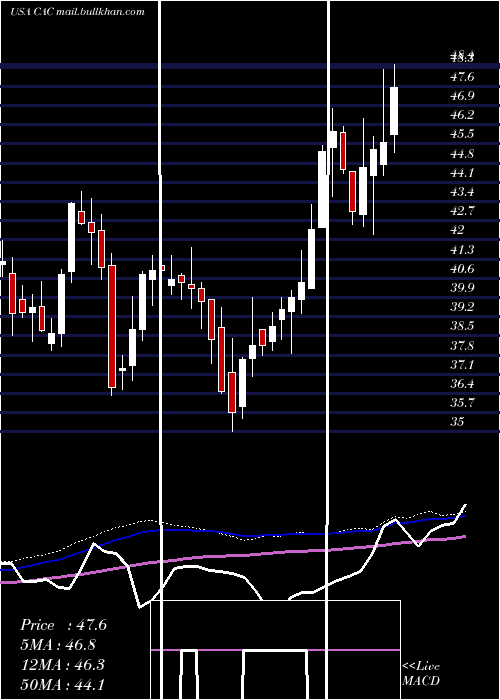Viewport: 500px width, 700px height.
Task: Click the 47.6 price axis label
Action: pyautogui.click(x=462, y=77)
